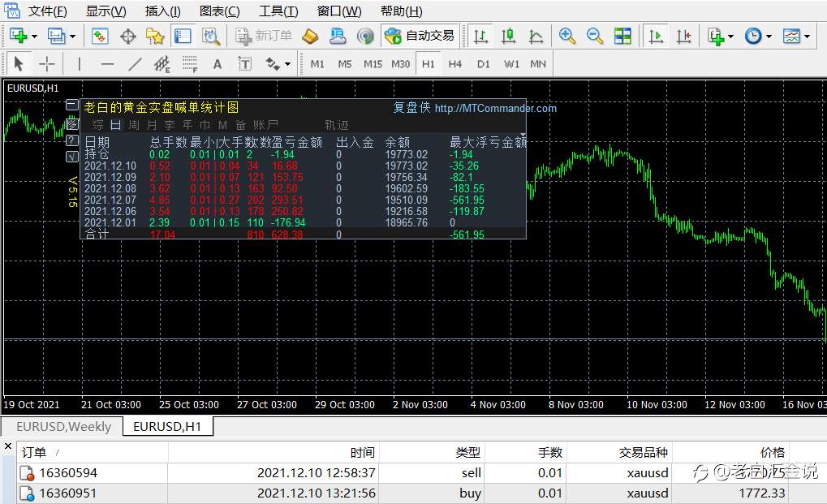Select the crosshair tool
This screenshot has width=827, height=504.
[46, 64]
